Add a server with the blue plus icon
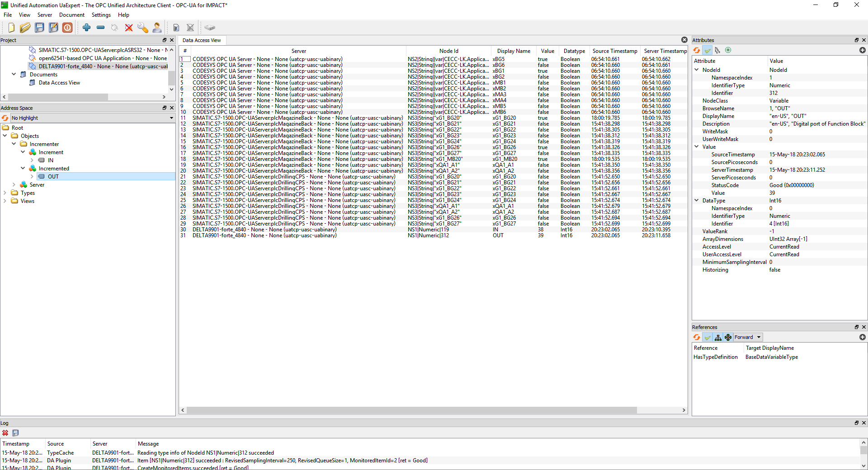 point(87,28)
